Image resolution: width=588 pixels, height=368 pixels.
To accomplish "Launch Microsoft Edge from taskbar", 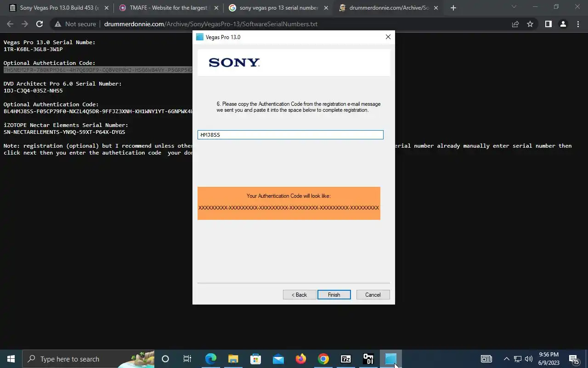I will [x=210, y=359].
